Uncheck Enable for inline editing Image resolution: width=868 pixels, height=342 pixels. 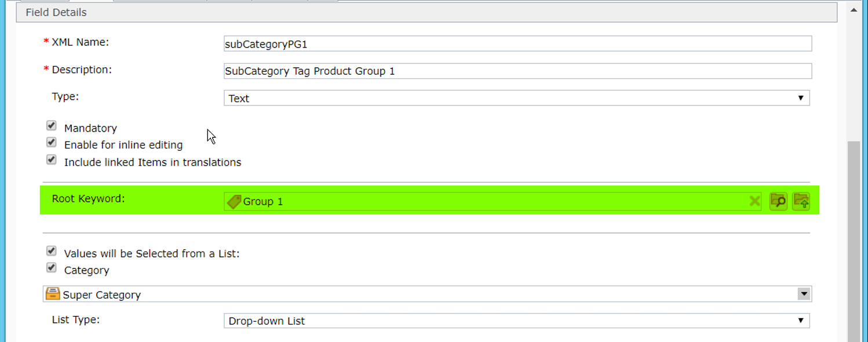[52, 142]
